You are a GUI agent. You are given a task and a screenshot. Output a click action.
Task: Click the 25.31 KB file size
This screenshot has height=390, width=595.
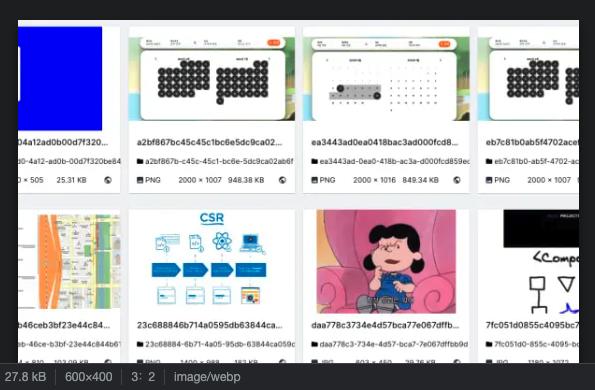tap(71, 180)
